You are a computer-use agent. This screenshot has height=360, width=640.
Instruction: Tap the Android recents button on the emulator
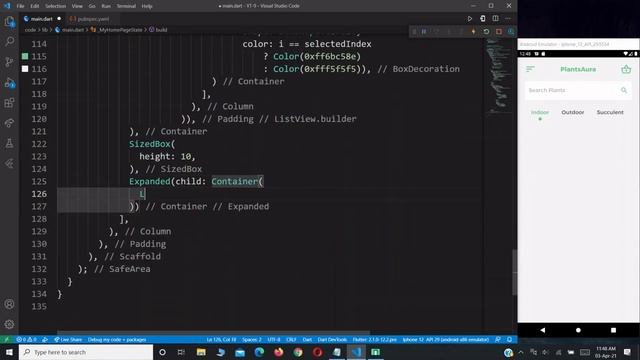tap(613, 330)
